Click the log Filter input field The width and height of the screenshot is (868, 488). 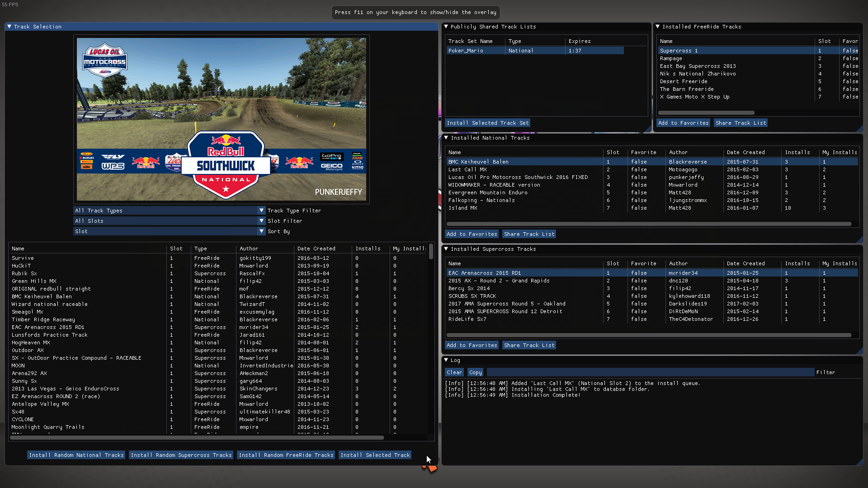click(650, 372)
